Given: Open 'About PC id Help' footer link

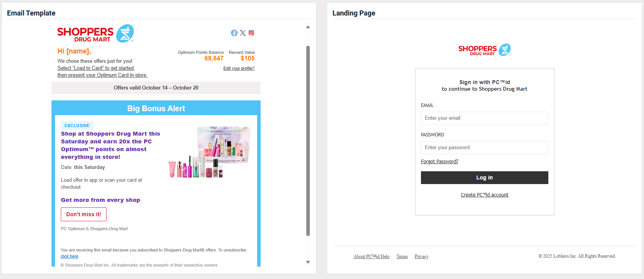Looking at the screenshot, I should pos(371,257).
